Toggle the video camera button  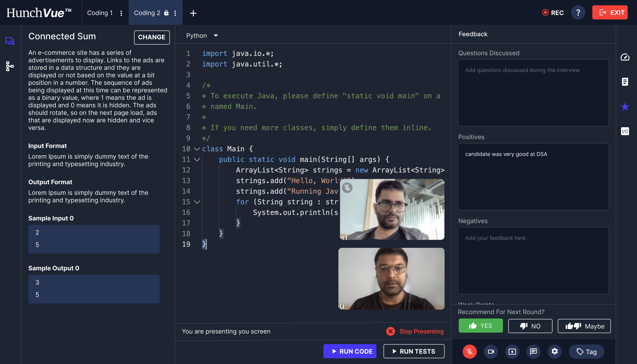pos(491,351)
